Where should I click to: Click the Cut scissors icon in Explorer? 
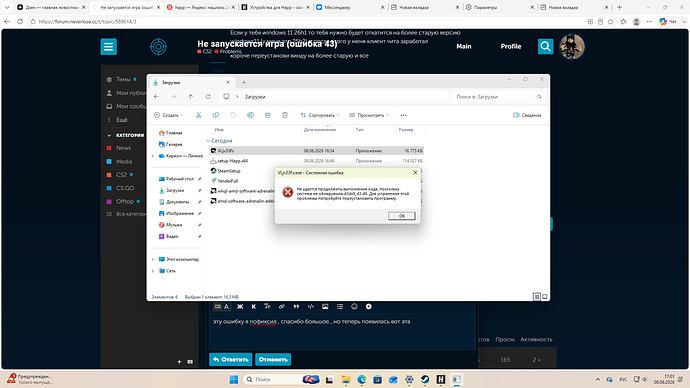point(198,115)
